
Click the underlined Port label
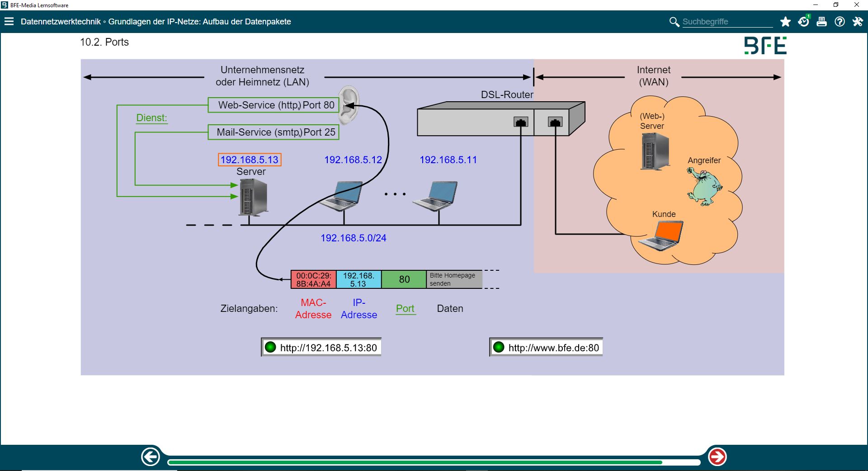(405, 308)
